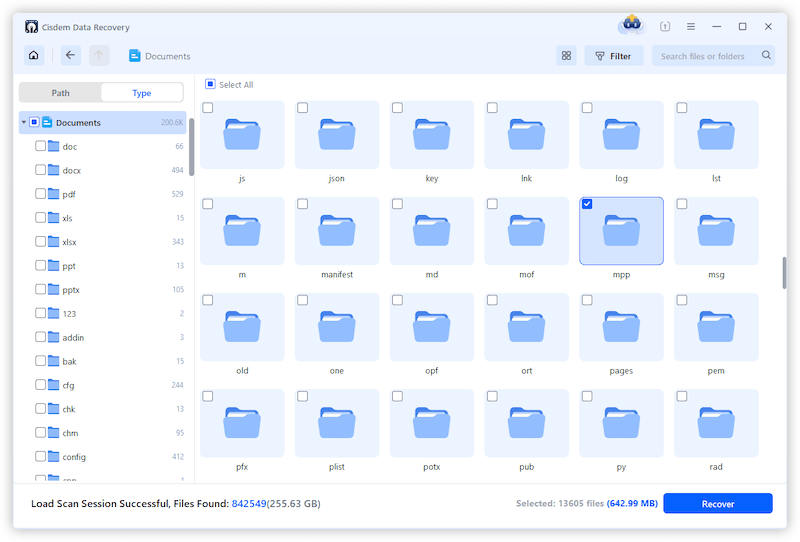The width and height of the screenshot is (800, 542).
Task: Switch to grid view layout icon
Action: (x=566, y=56)
